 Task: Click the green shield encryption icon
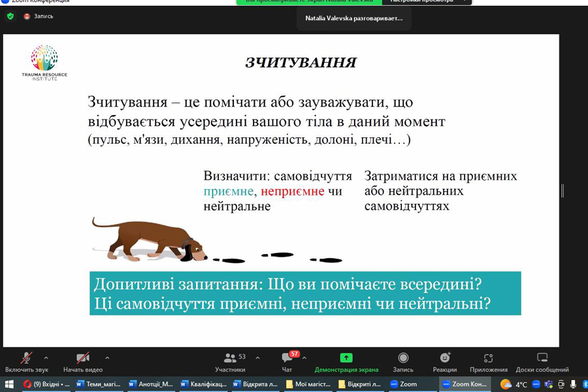(10, 16)
